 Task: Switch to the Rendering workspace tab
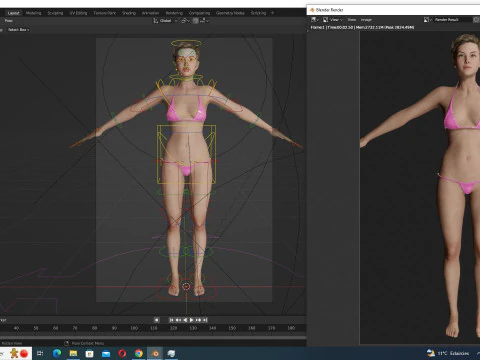(x=174, y=13)
